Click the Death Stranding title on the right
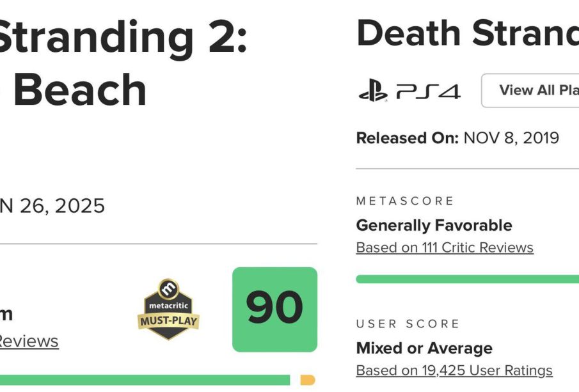579x392 pixels. point(468,33)
